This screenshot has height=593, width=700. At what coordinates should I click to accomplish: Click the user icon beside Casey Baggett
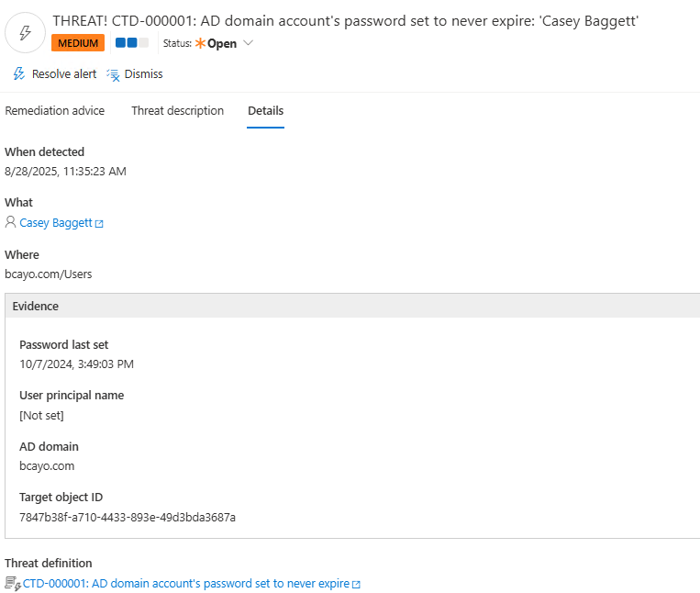[x=10, y=222]
